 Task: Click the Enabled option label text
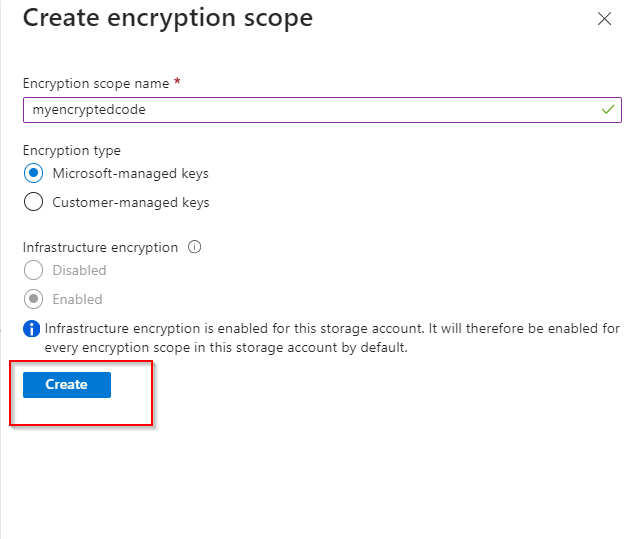click(77, 299)
